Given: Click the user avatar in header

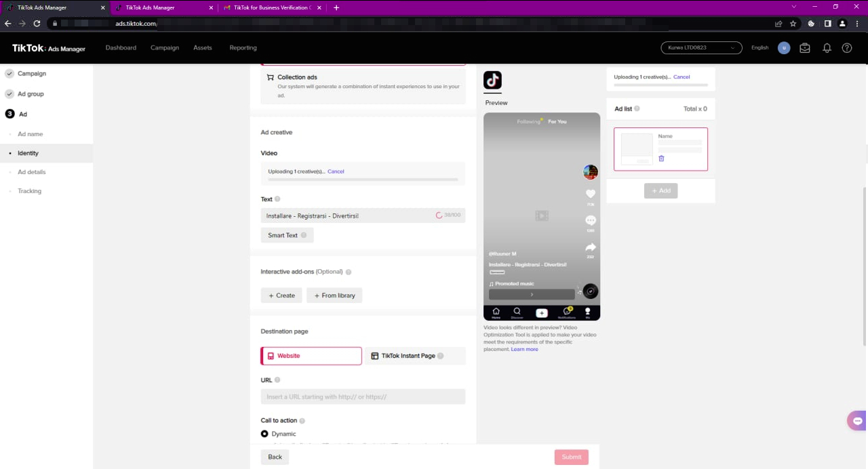Looking at the screenshot, I should (784, 48).
